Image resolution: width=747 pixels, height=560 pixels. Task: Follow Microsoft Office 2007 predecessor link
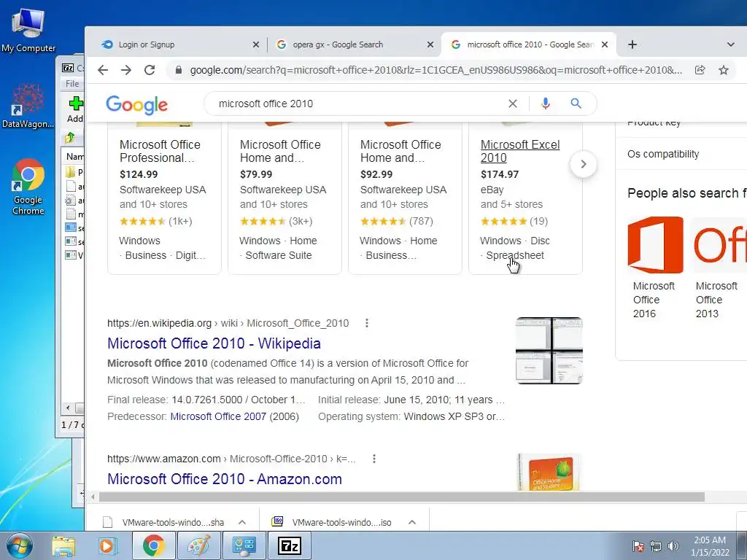click(218, 416)
